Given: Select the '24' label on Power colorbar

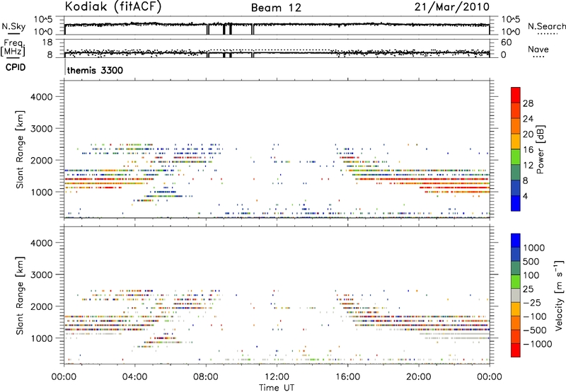Looking at the screenshot, I should tap(528, 119).
